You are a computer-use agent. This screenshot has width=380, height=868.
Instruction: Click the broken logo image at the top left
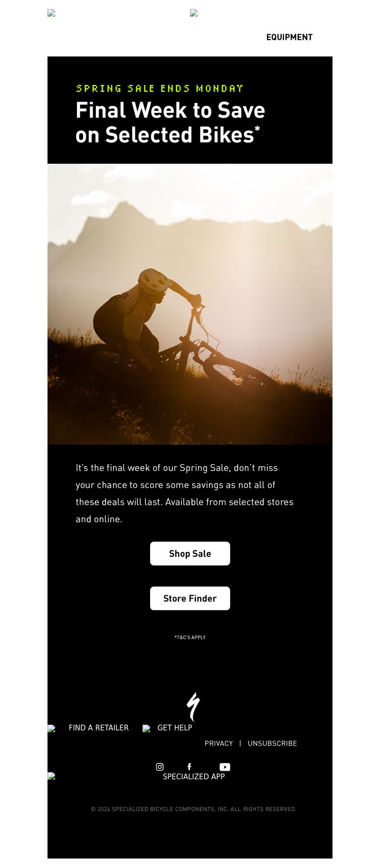(x=51, y=13)
